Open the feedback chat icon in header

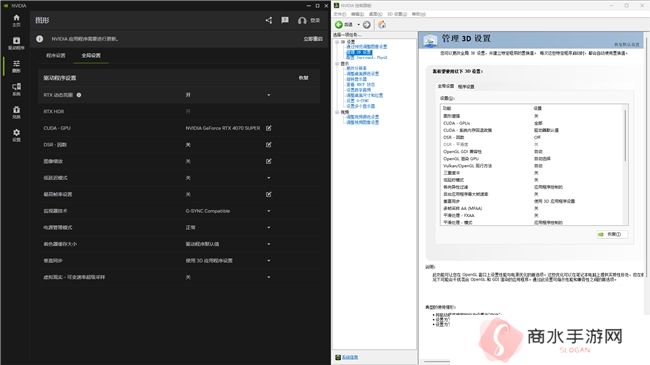(x=285, y=20)
